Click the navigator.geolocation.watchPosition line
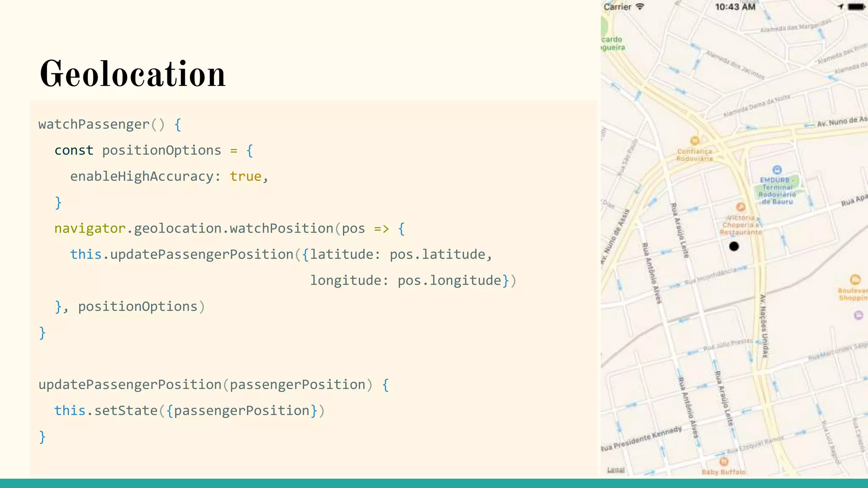The width and height of the screenshot is (868, 488). 230,228
